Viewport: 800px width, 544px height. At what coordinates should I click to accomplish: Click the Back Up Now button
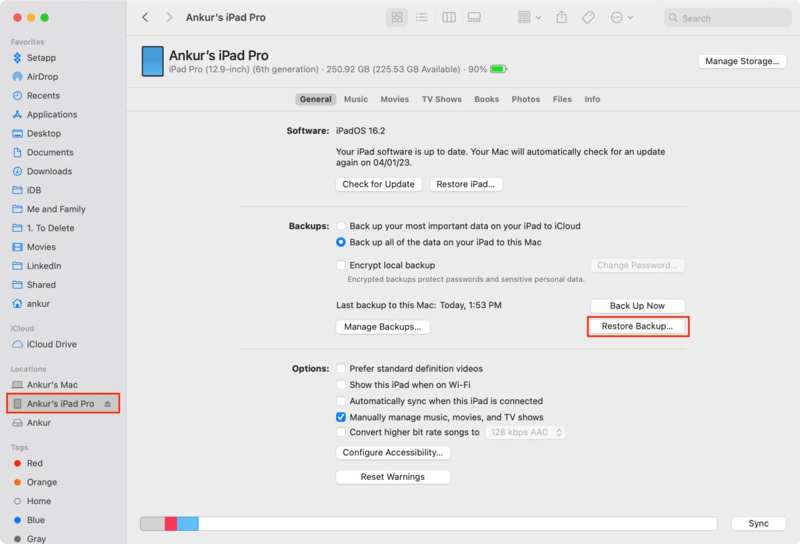(x=637, y=306)
